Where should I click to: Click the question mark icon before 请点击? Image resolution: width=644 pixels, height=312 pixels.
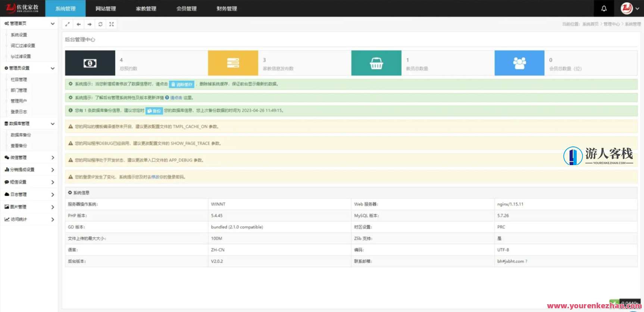point(167,98)
